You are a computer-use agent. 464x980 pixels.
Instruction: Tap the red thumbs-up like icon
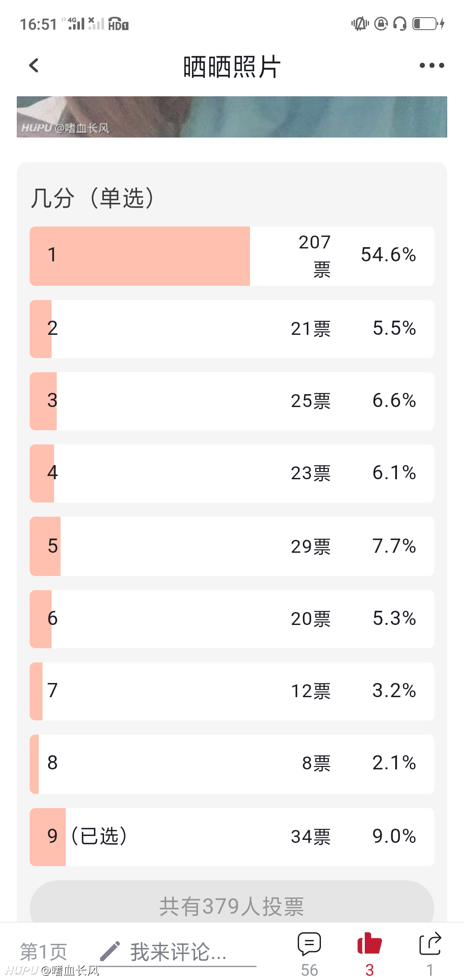pyautogui.click(x=369, y=943)
